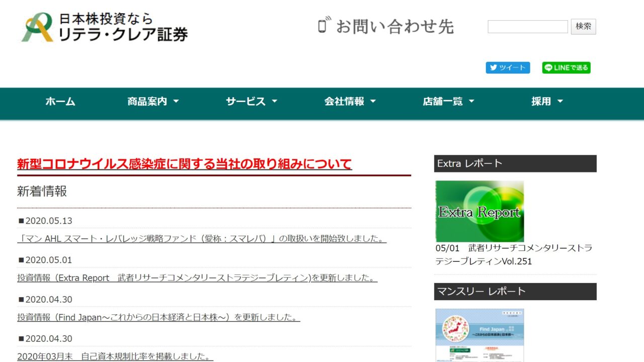The height and width of the screenshot is (362, 644).
Task: Open 武者リサーチ Vol.251 report link
Action: click(x=514, y=254)
